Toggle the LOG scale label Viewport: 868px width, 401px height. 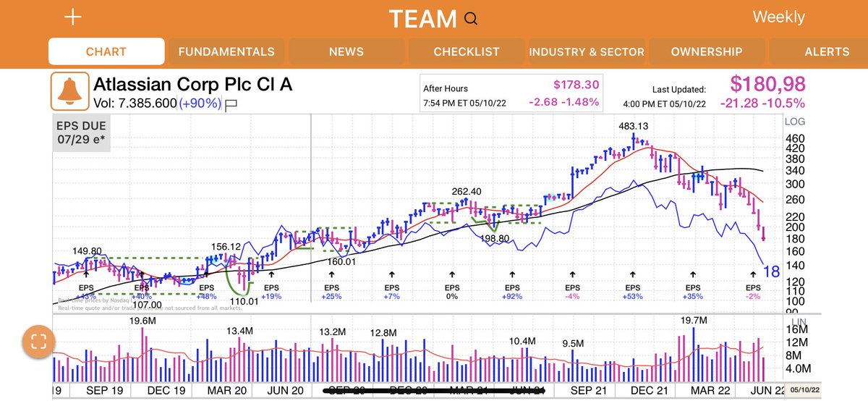point(794,122)
